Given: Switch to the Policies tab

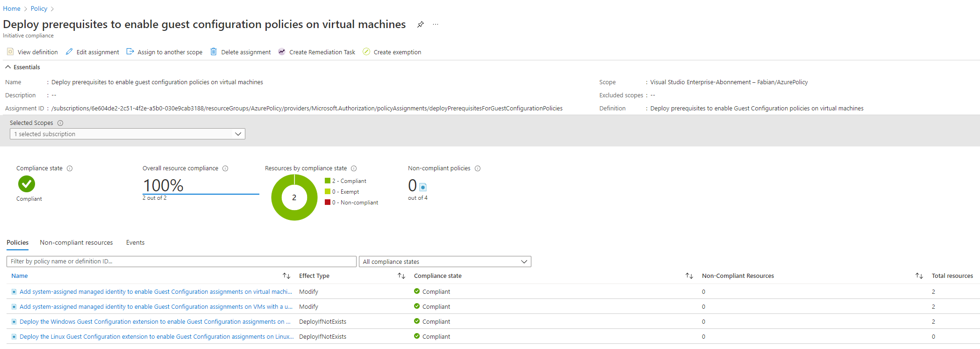Looking at the screenshot, I should point(17,242).
